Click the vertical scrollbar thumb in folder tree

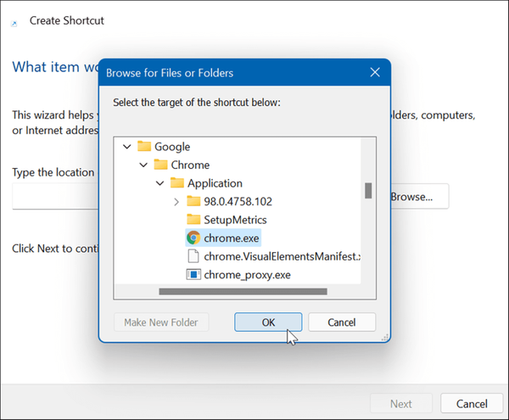pyautogui.click(x=368, y=190)
